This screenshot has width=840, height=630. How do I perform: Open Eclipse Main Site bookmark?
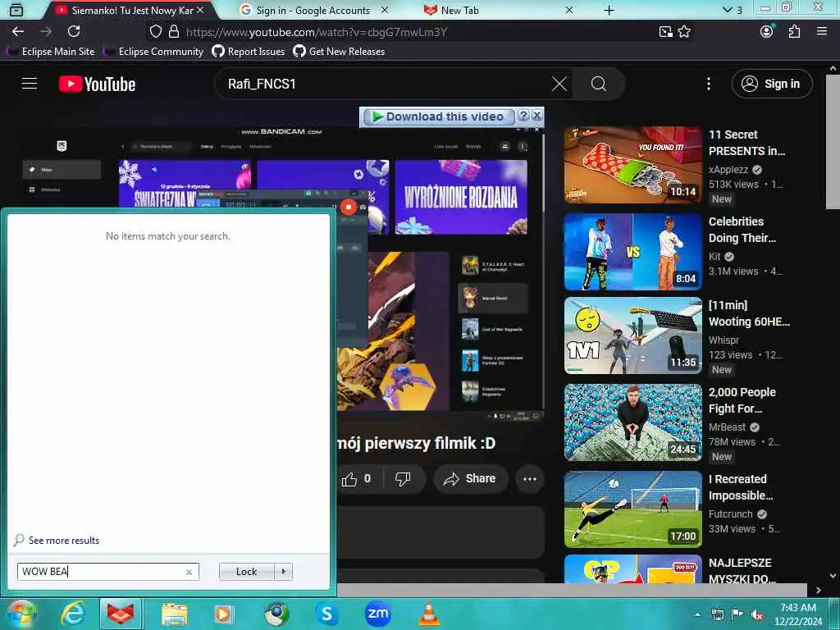(x=51, y=52)
